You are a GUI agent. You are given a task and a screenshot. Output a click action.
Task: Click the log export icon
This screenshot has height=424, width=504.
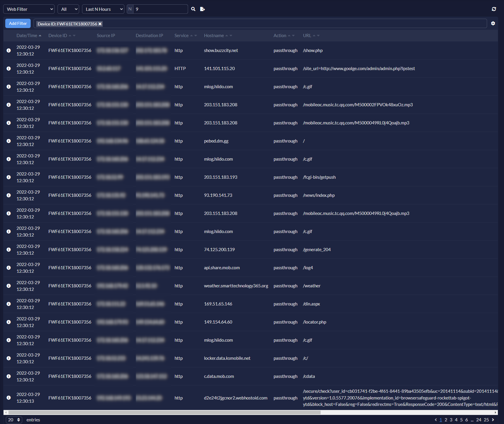(202, 9)
